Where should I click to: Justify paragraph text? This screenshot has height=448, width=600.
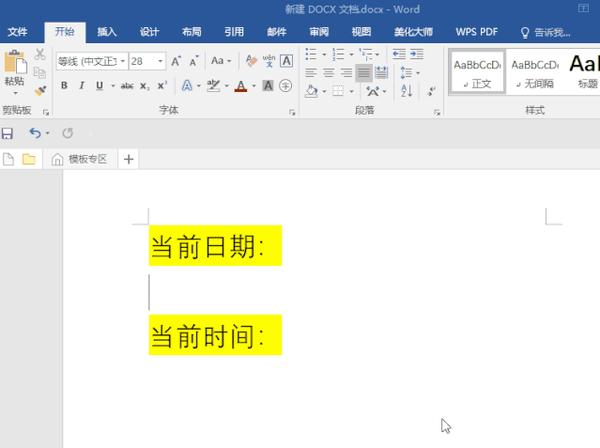pyautogui.click(x=364, y=73)
